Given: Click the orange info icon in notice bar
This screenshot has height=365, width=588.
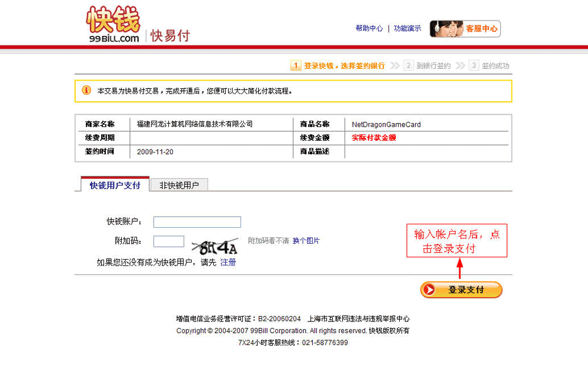Looking at the screenshot, I should click(x=86, y=90).
